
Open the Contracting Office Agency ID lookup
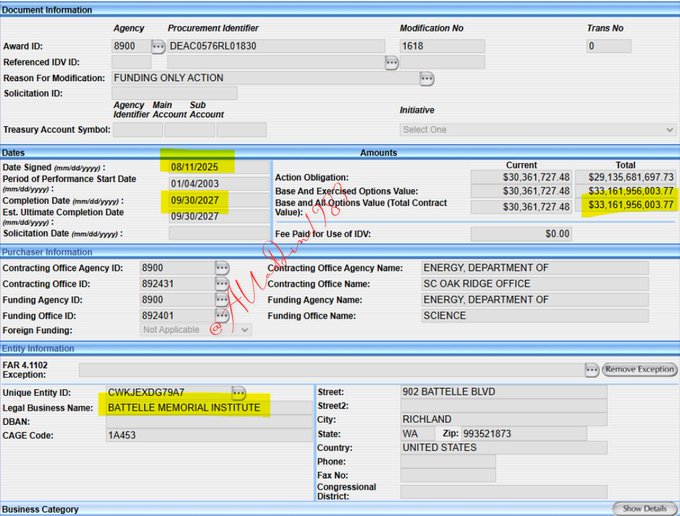223,268
